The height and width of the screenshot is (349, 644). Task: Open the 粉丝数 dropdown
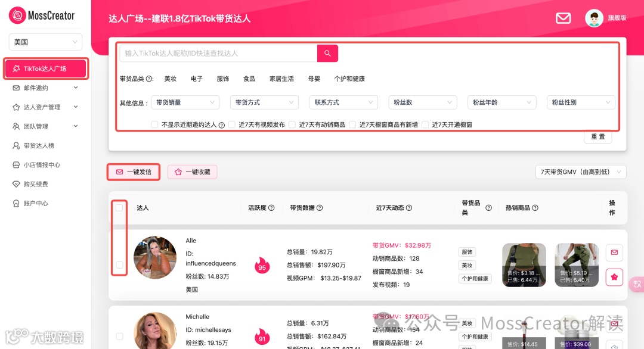pos(422,102)
